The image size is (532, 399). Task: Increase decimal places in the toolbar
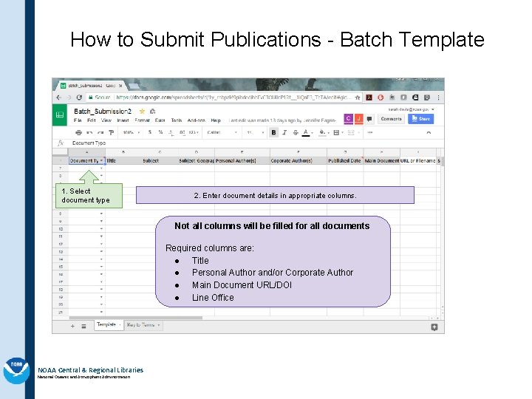point(183,132)
